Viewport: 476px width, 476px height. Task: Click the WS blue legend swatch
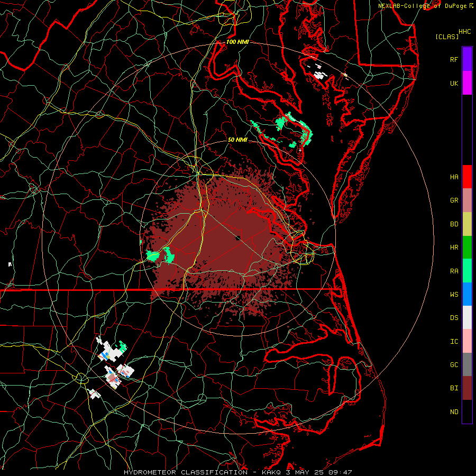click(467, 294)
